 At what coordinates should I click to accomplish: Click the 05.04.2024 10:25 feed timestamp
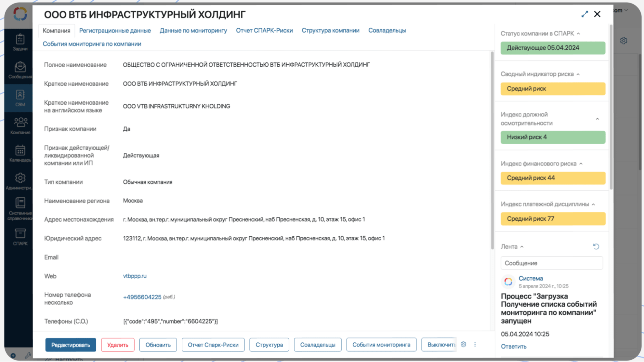point(525,334)
